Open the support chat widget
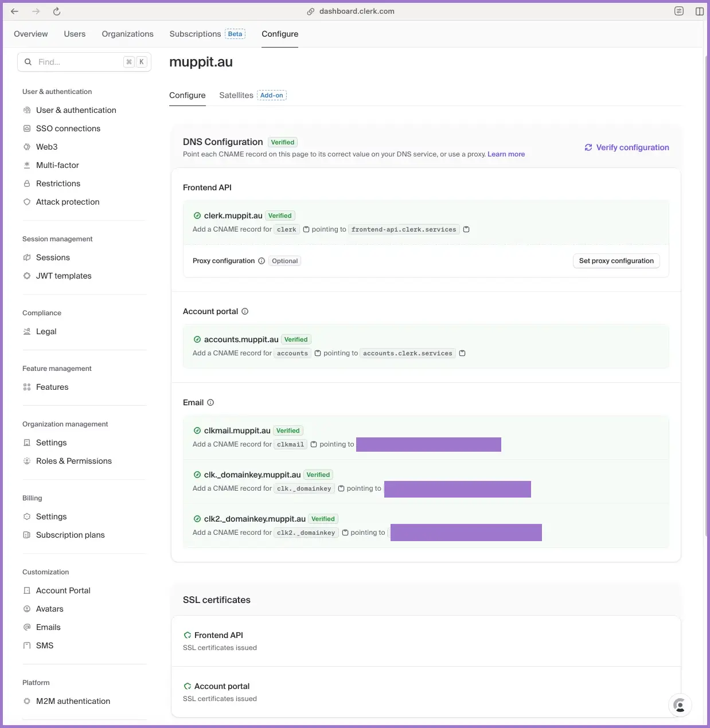The width and height of the screenshot is (710, 728). point(680,705)
